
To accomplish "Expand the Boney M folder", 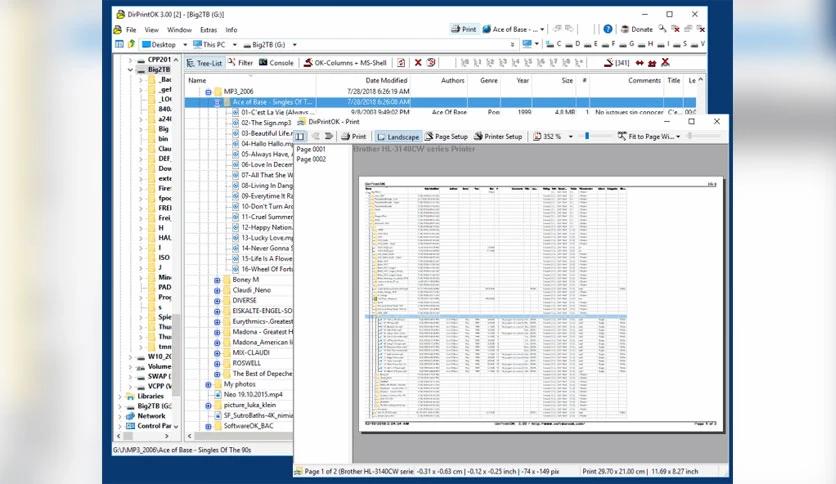I will coord(217,280).
